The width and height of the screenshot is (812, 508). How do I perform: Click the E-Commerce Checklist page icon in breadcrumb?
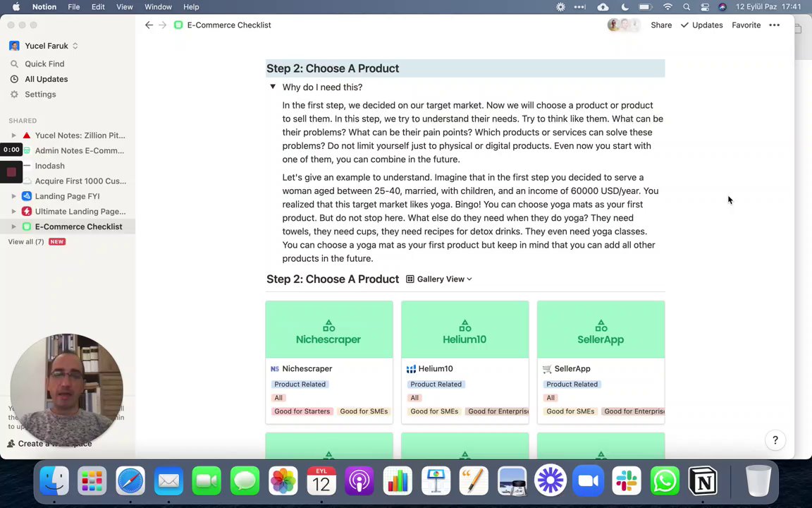tap(178, 25)
